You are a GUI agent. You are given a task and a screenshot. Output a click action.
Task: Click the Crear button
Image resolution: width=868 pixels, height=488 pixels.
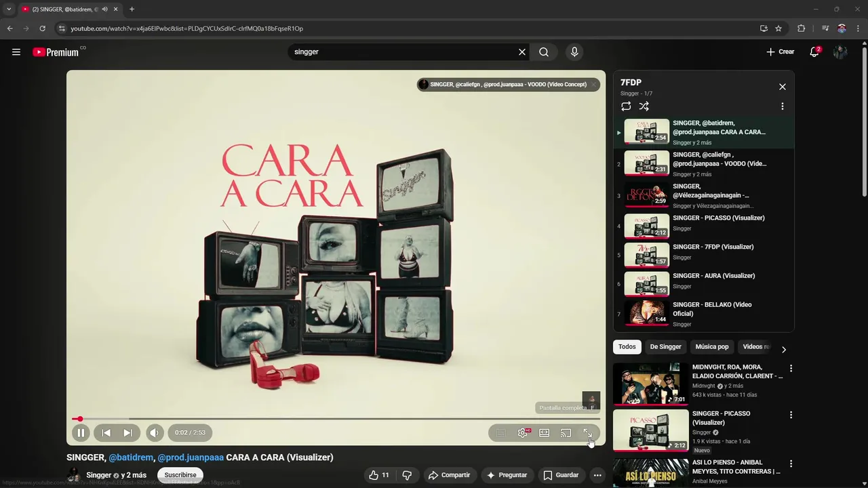click(x=781, y=52)
